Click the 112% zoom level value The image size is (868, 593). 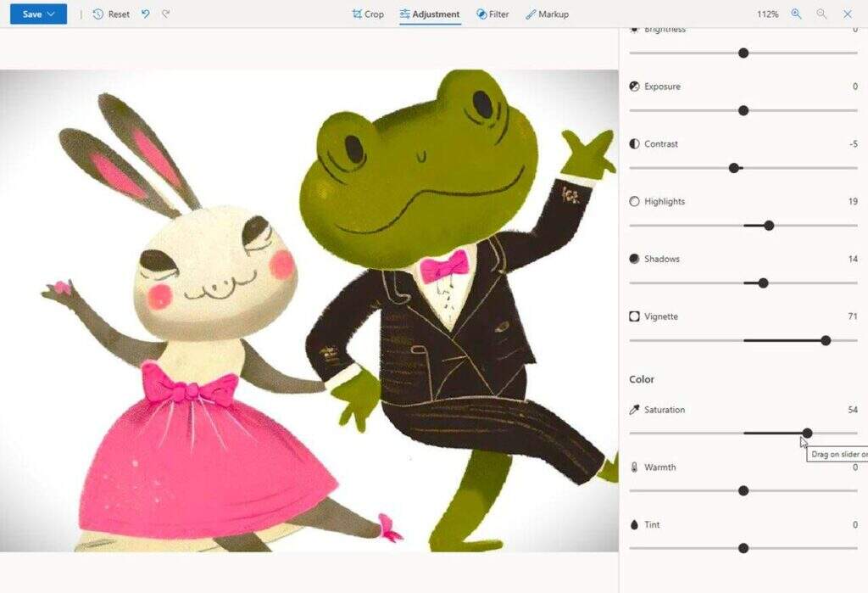click(768, 14)
